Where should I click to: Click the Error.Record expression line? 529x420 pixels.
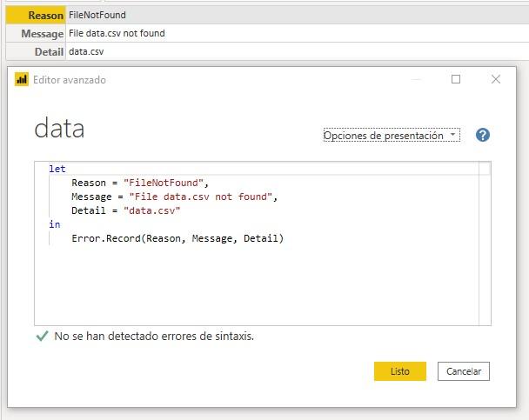[x=177, y=238]
